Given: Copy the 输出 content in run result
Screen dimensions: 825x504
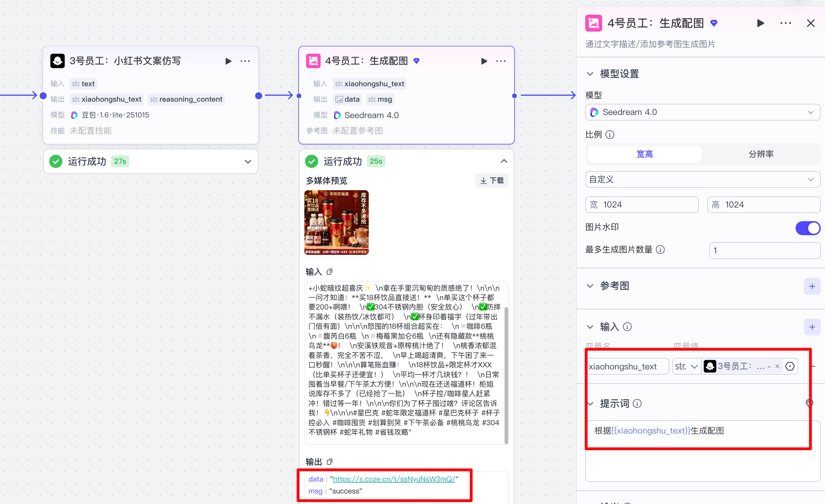Looking at the screenshot, I should [329, 462].
